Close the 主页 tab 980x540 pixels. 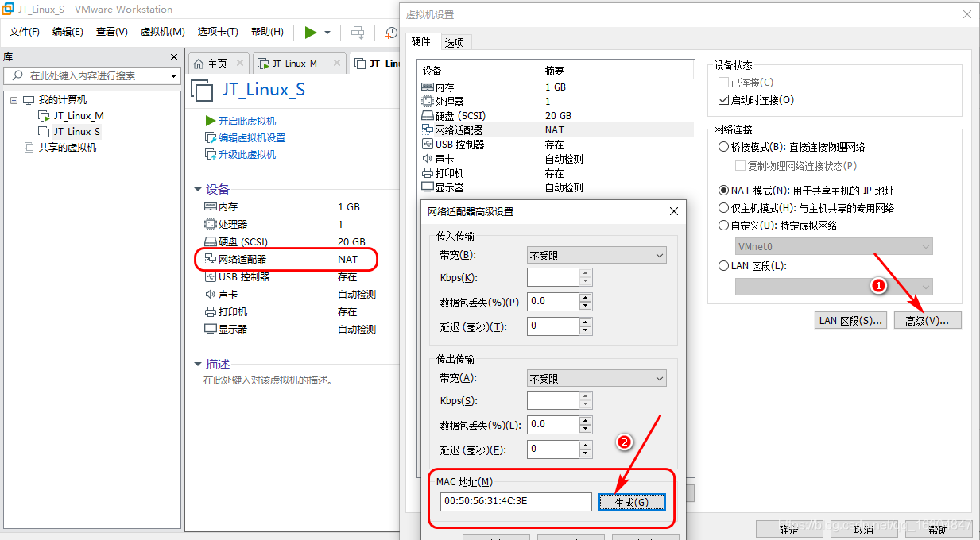(239, 64)
